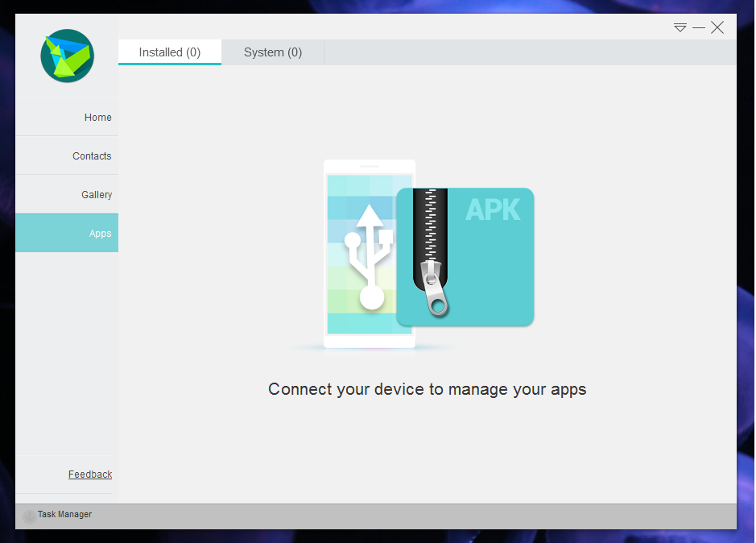This screenshot has width=756, height=543.
Task: Minimize the HiSuite window
Action: 699,28
